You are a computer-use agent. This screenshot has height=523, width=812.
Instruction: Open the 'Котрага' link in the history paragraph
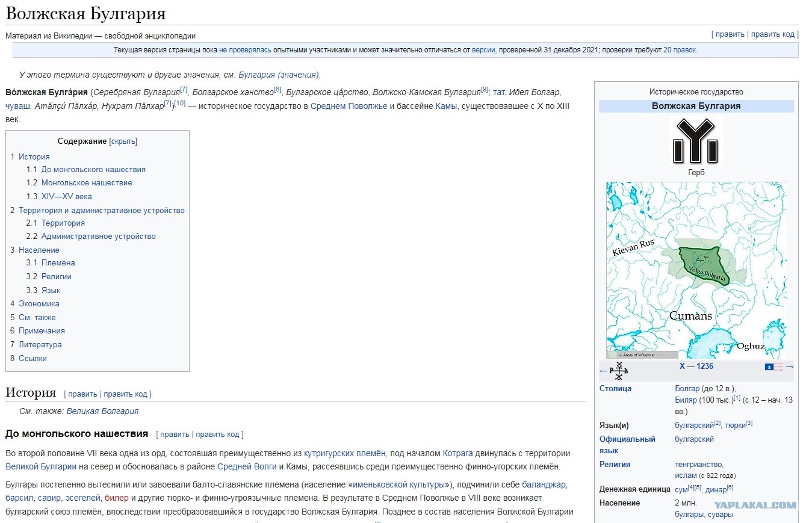[x=458, y=453]
